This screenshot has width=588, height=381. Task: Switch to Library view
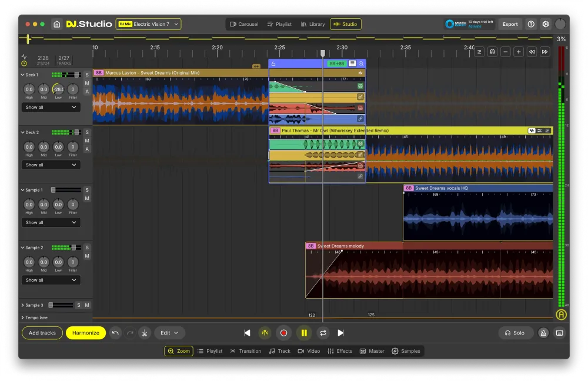[313, 24]
